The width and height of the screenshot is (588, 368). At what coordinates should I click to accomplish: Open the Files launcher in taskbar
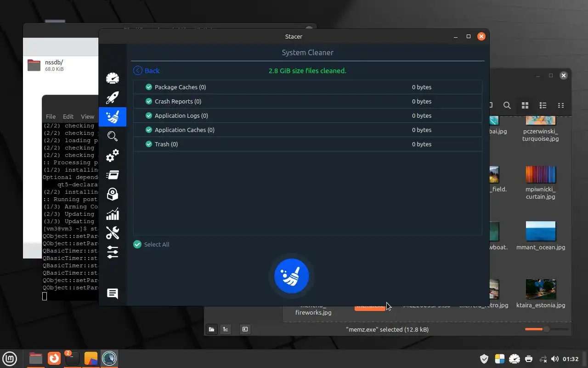click(36, 358)
